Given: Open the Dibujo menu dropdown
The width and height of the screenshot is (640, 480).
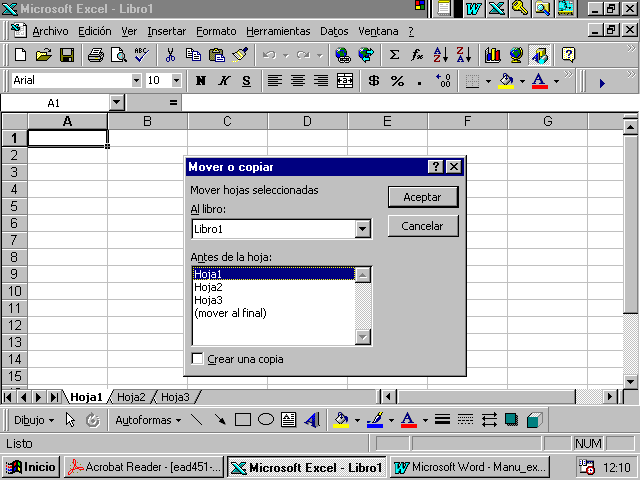Looking at the screenshot, I should (x=34, y=420).
